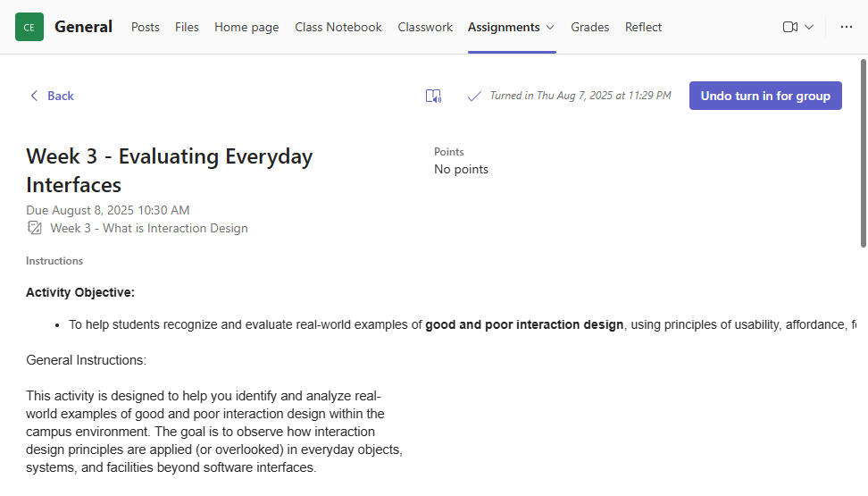Expand the meeting options chevron

coord(809,27)
